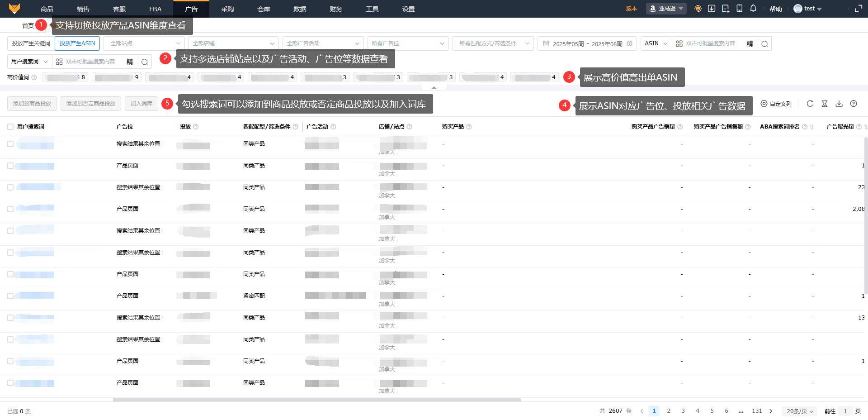The image size is (868, 420).
Task: Open the 商品 menu
Action: click(47, 9)
